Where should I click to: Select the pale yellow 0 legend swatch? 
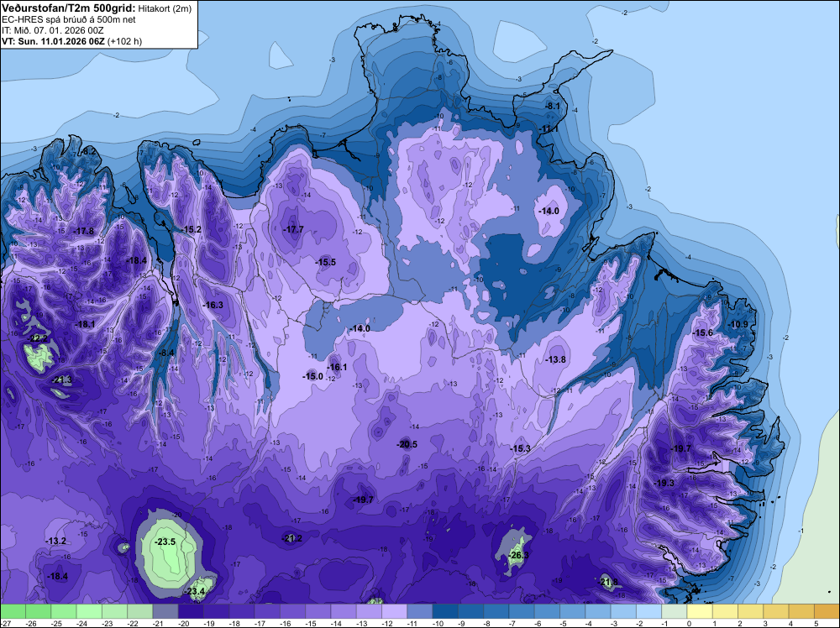700,611
